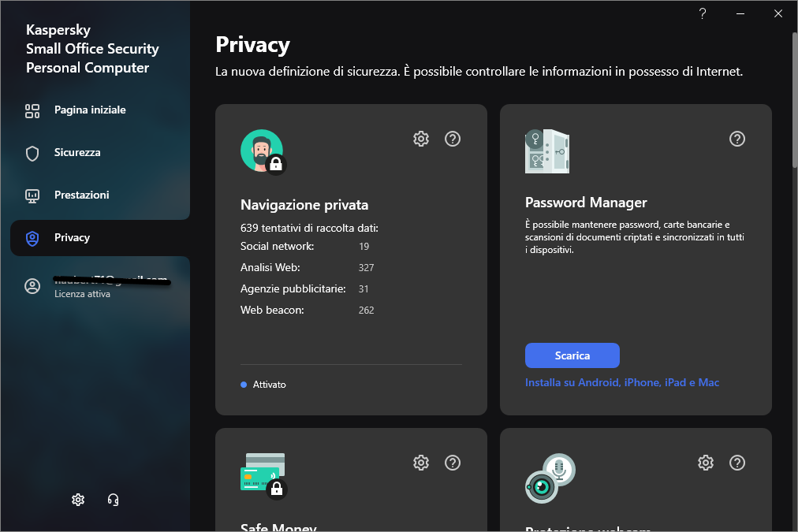This screenshot has width=798, height=532.
Task: Open application settings gear in sidebar
Action: [78, 500]
